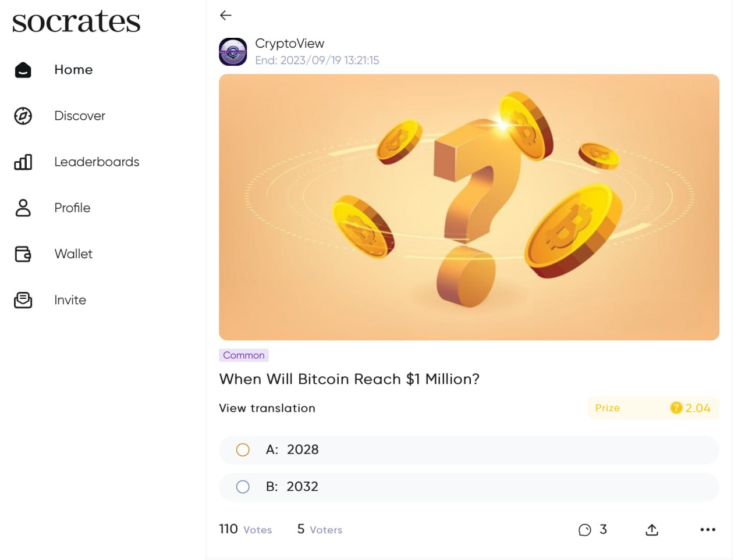Click the back arrow icon
Screen dimensions: 745x560
pos(226,16)
